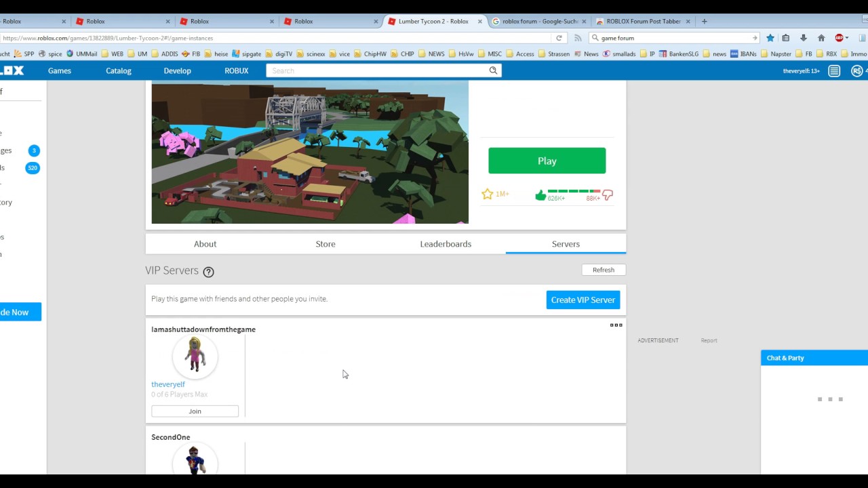Expand the Napster bookmark folder

tap(776, 54)
